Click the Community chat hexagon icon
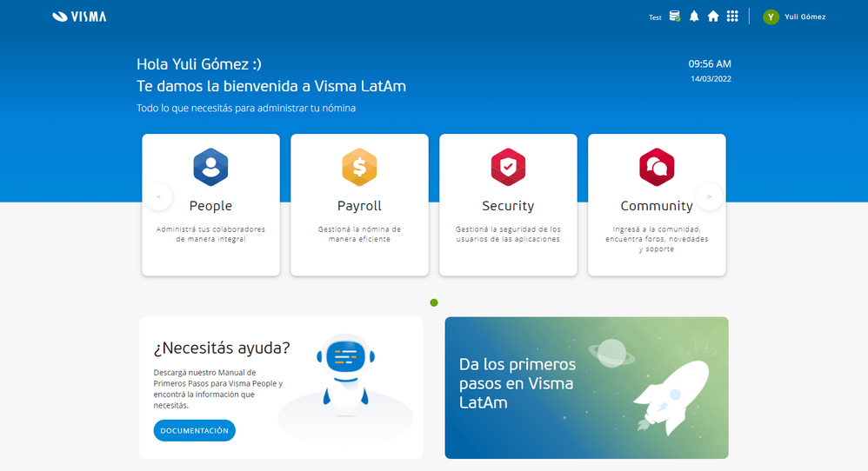 (x=657, y=167)
